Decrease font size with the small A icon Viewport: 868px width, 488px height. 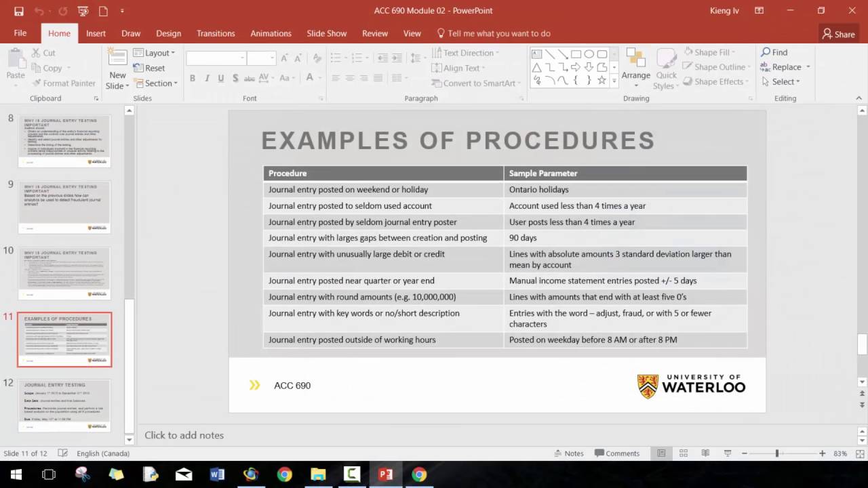[x=299, y=58]
